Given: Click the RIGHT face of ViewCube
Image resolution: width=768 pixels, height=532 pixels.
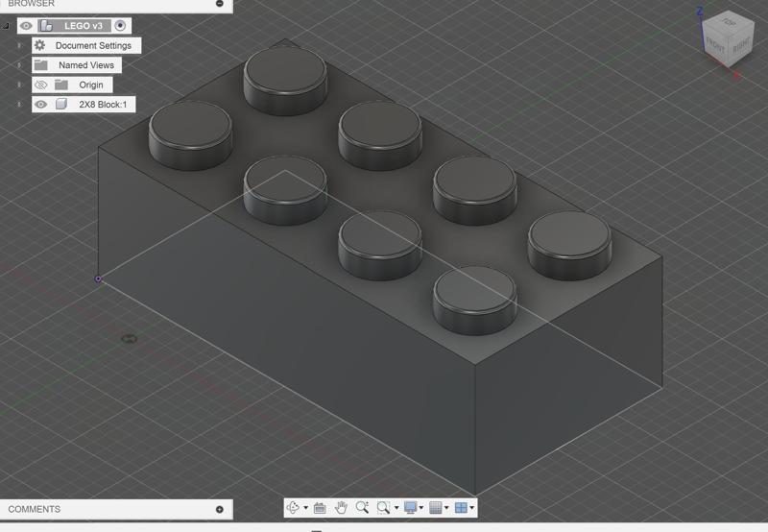Looking at the screenshot, I should click(740, 45).
